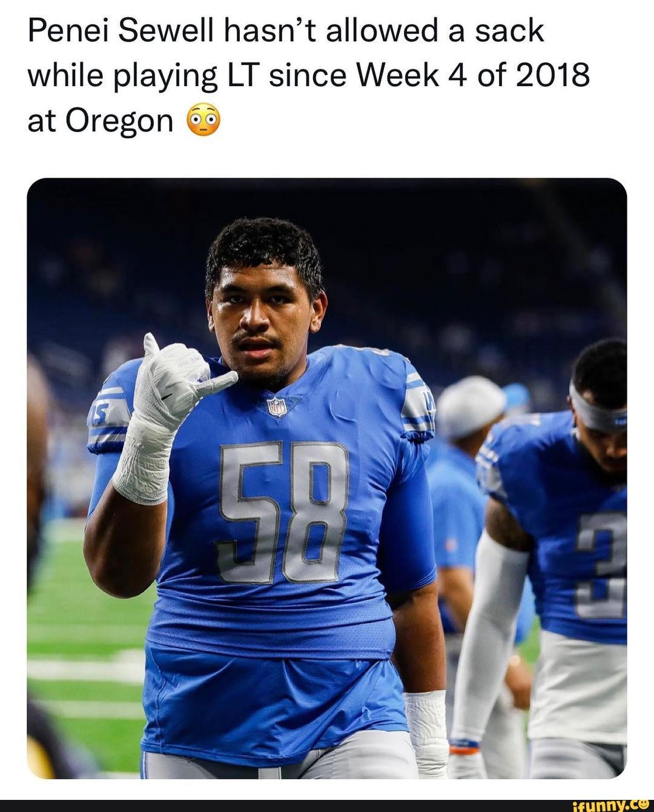
Task: Click the word "Oregon" in the caption
Action: tap(119, 120)
